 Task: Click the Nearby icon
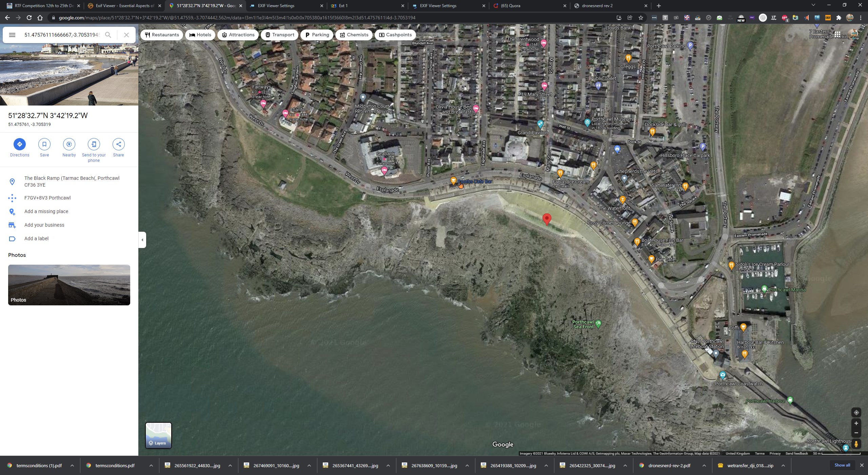(69, 144)
